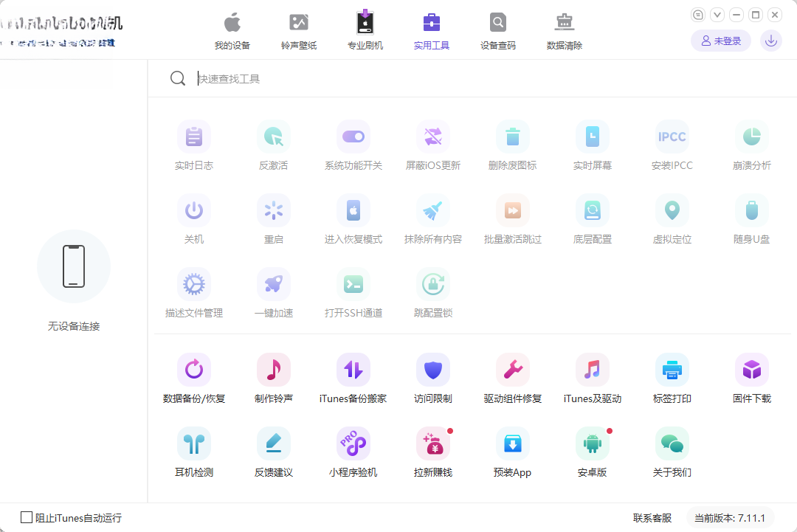Open 关于我们 about us

(x=672, y=443)
